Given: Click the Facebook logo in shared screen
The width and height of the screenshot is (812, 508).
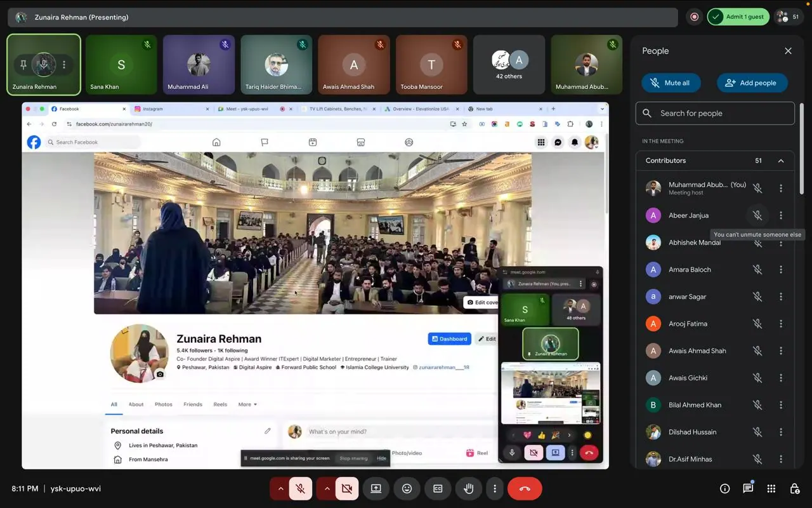Looking at the screenshot, I should [x=34, y=142].
